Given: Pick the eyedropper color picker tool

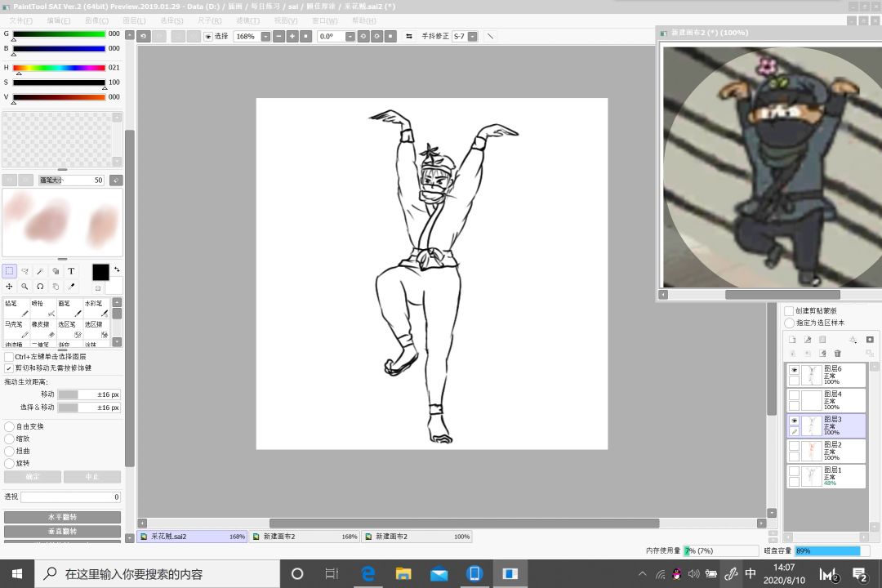Looking at the screenshot, I should pyautogui.click(x=71, y=287).
